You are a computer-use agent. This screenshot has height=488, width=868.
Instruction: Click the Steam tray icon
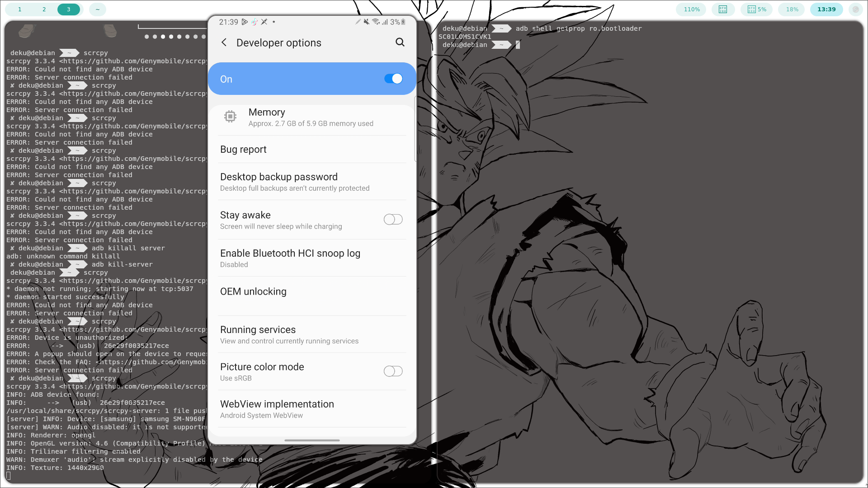pos(855,9)
